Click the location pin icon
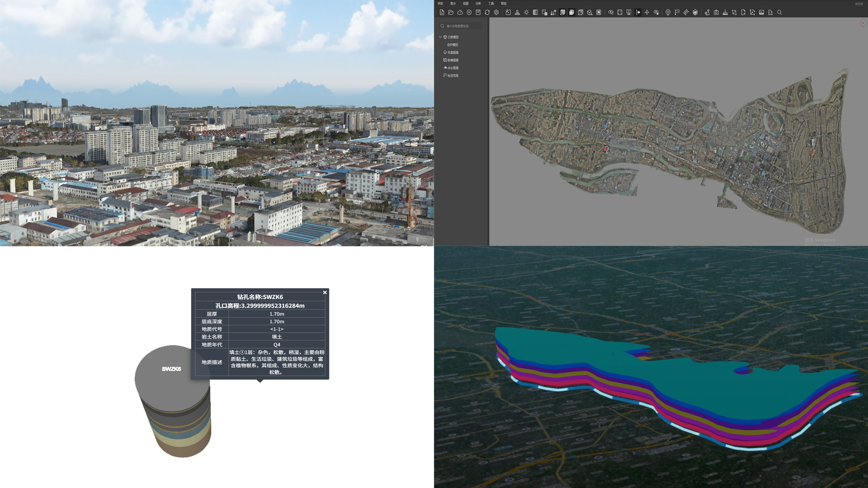 click(668, 12)
